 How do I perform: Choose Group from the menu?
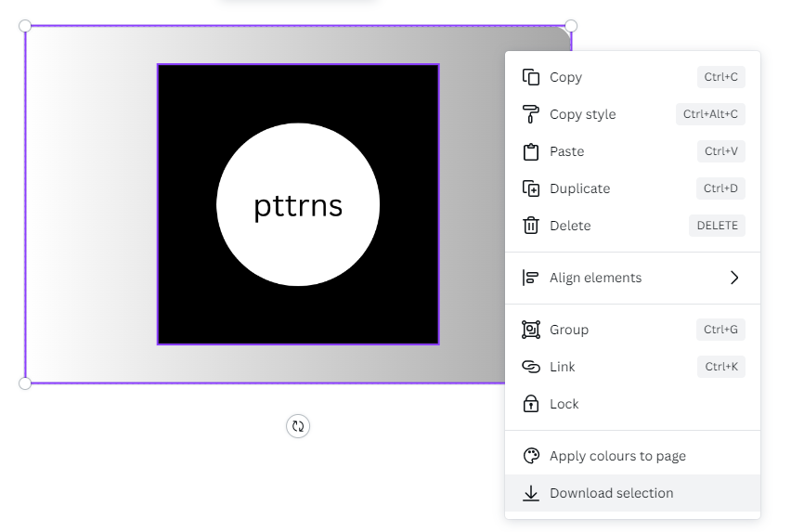click(x=632, y=330)
